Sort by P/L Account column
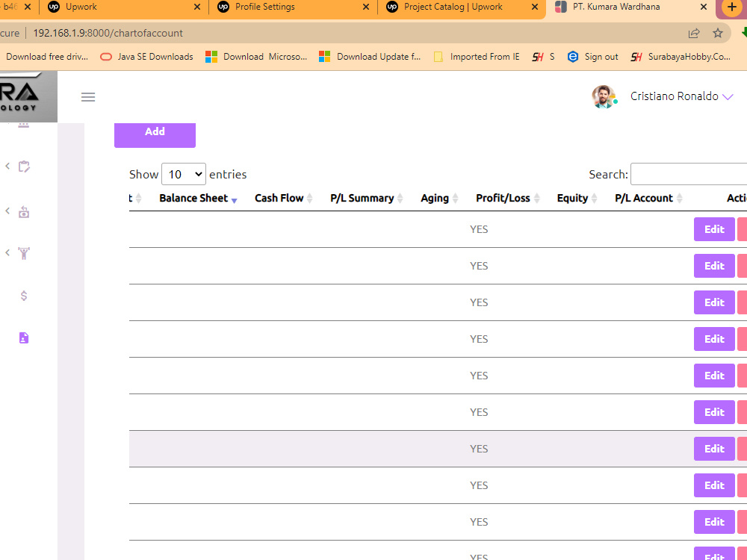 [648, 198]
